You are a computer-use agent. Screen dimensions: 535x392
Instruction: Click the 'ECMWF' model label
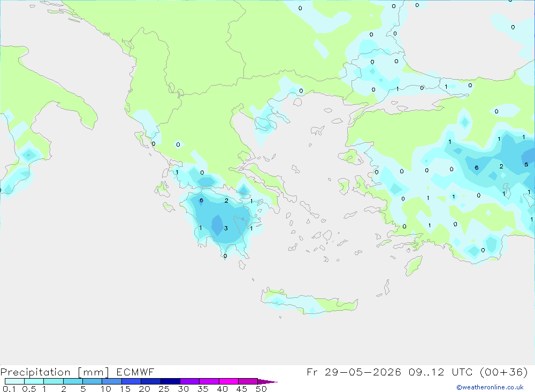coord(135,372)
